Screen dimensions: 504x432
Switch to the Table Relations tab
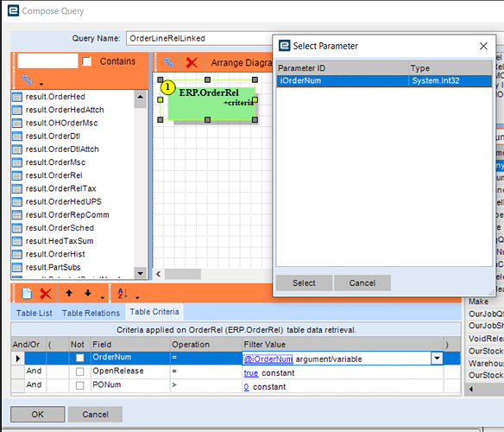click(x=91, y=313)
